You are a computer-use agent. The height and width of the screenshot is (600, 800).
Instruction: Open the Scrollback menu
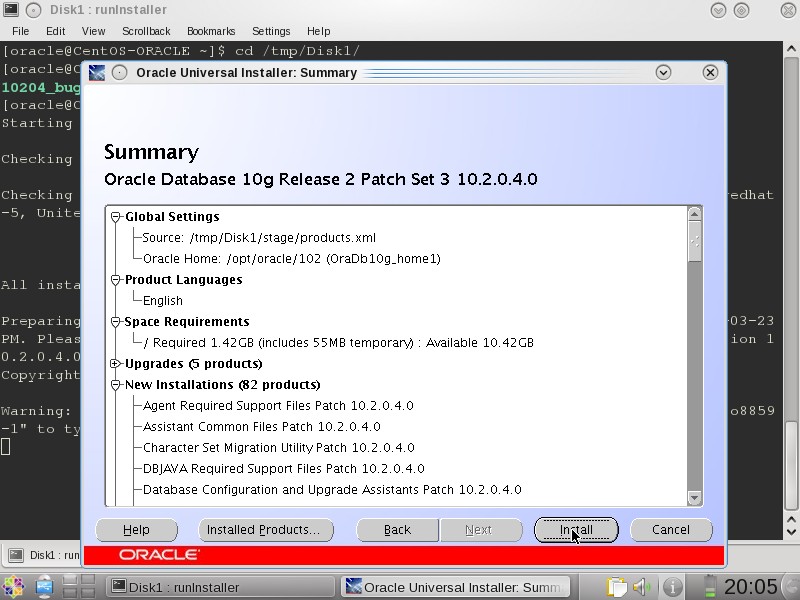[146, 31]
